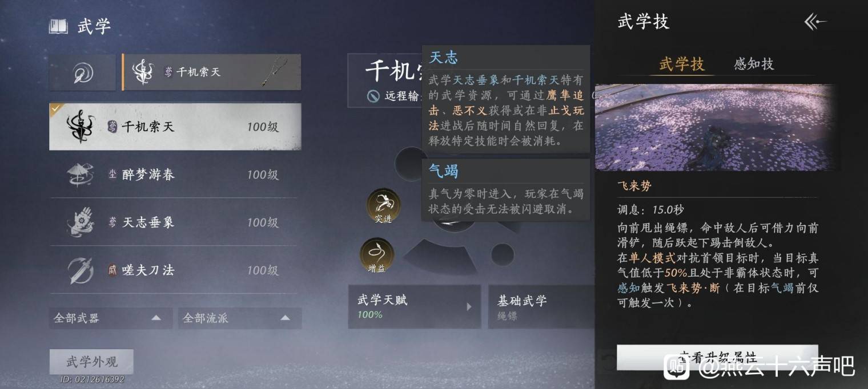
Task: Click the 武学外观 button
Action: (91, 362)
